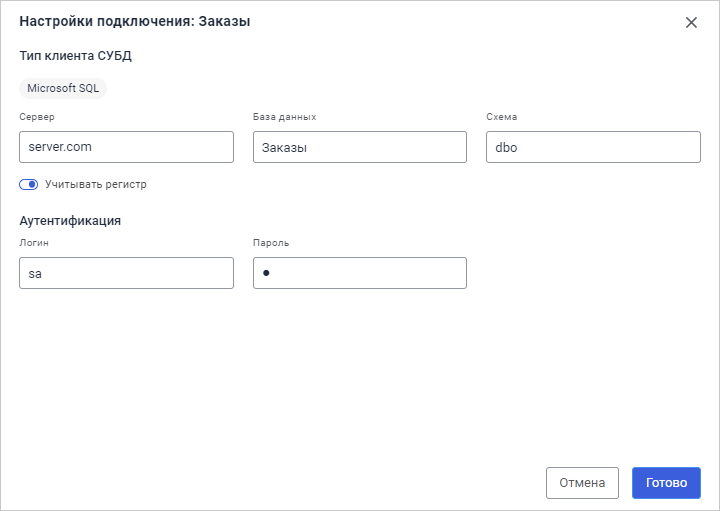
Task: Click the 'Логин' field caption
Action: (34, 243)
